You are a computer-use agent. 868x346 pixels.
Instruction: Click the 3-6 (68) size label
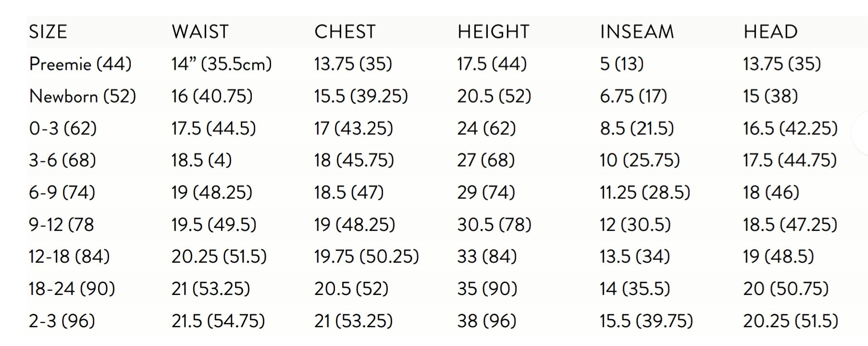62,160
